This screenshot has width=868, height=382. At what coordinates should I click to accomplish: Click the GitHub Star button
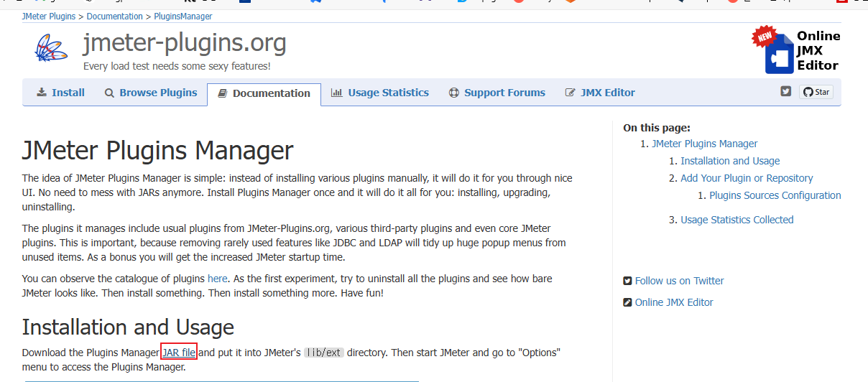816,92
